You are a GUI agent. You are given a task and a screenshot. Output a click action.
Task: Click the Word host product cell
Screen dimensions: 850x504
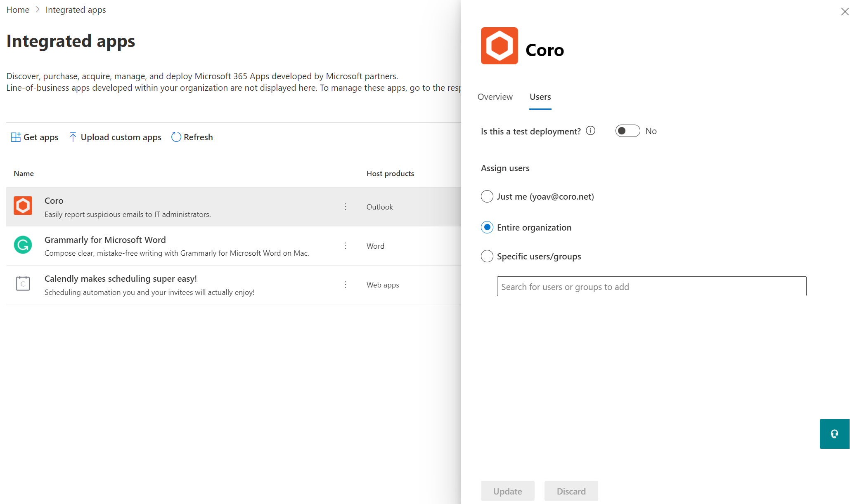click(375, 246)
